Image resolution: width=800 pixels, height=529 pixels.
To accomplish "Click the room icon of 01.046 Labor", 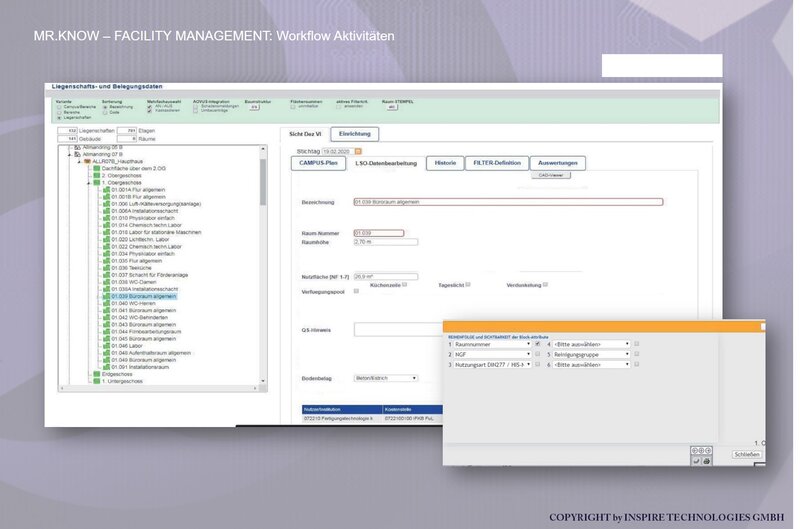I will pos(106,346).
